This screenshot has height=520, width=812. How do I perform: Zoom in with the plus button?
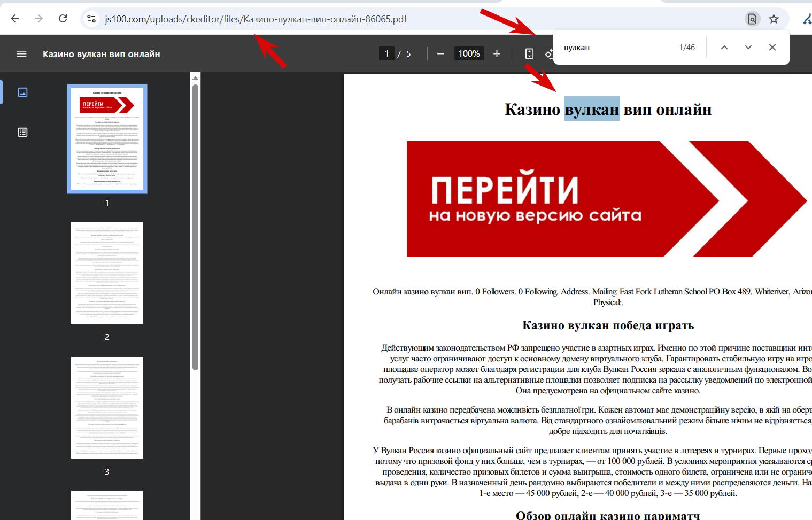pyautogui.click(x=497, y=53)
